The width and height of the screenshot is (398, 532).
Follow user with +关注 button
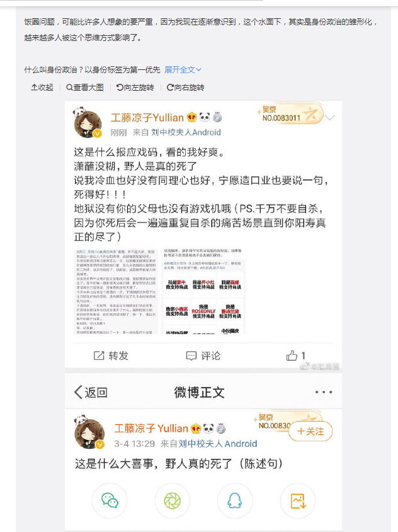pyautogui.click(x=310, y=431)
